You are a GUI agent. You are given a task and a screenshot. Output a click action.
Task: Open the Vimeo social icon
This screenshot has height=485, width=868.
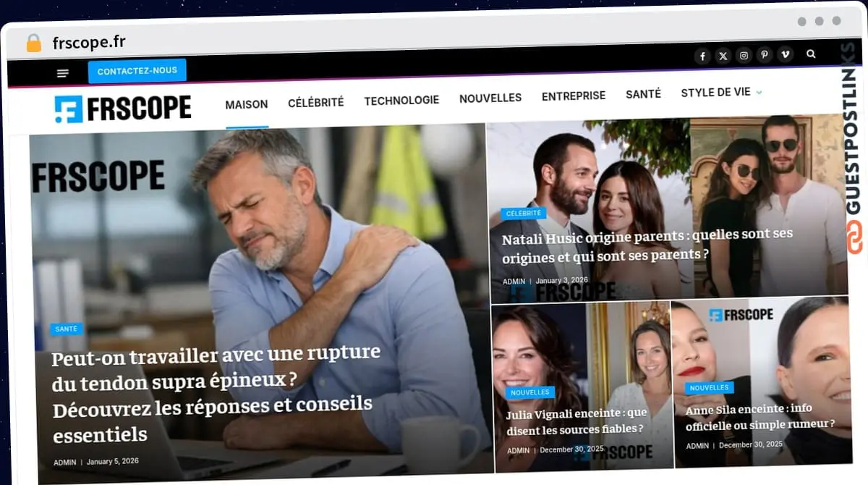(x=785, y=55)
